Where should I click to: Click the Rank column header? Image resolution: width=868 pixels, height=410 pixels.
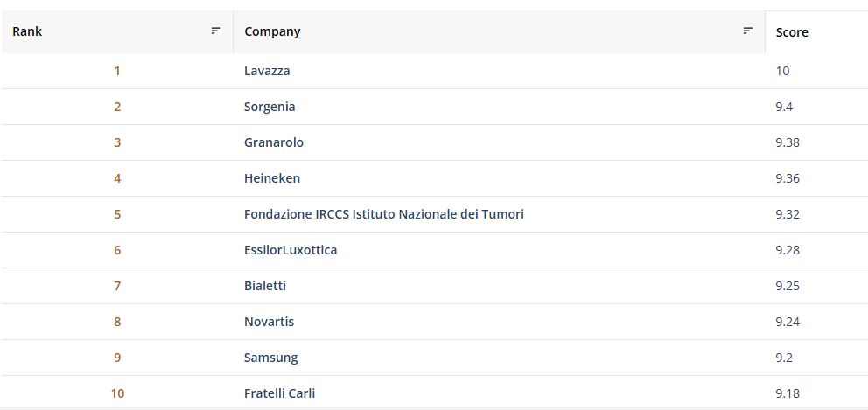coord(27,31)
